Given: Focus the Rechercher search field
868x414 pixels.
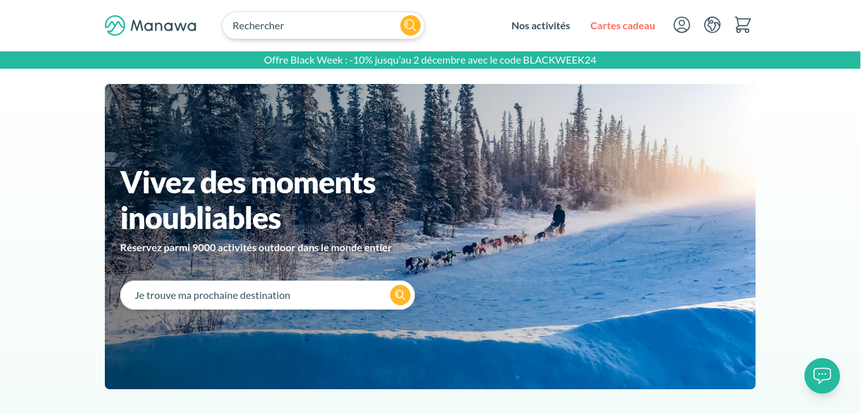Looking at the screenshot, I should click(x=311, y=25).
